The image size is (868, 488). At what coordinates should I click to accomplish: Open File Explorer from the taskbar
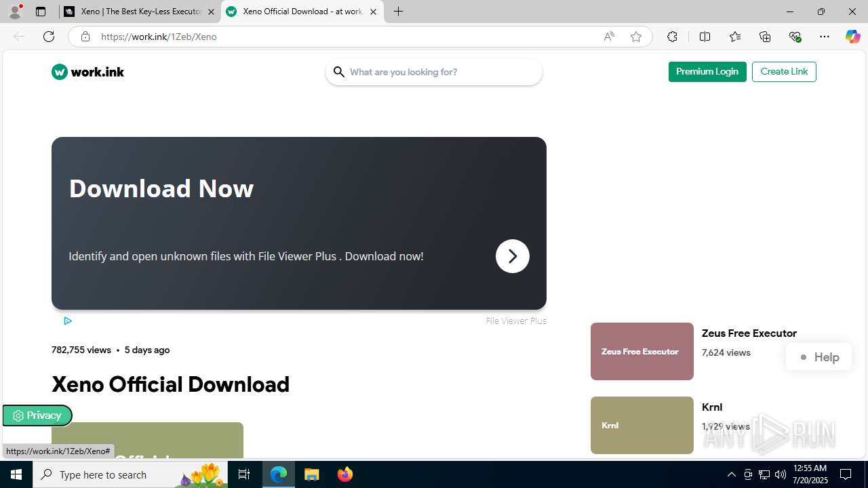(x=312, y=474)
